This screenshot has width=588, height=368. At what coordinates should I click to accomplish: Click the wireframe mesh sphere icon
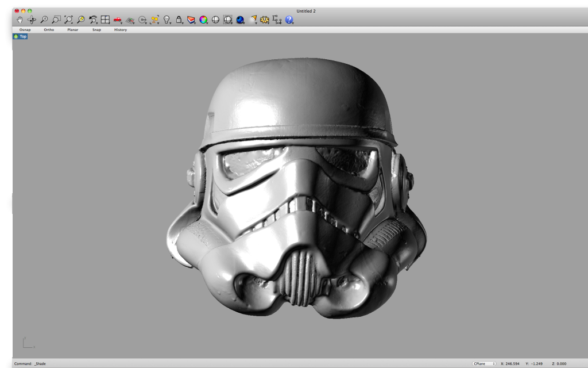(x=227, y=20)
